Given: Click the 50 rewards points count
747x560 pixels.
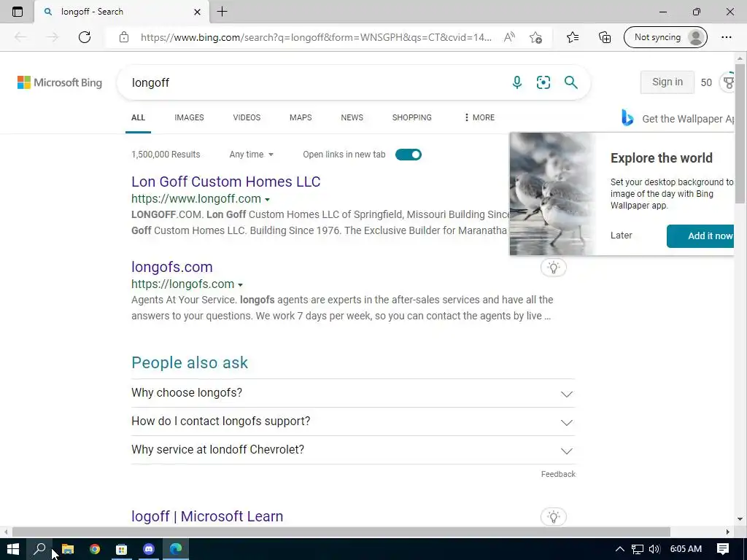Looking at the screenshot, I should (x=706, y=82).
